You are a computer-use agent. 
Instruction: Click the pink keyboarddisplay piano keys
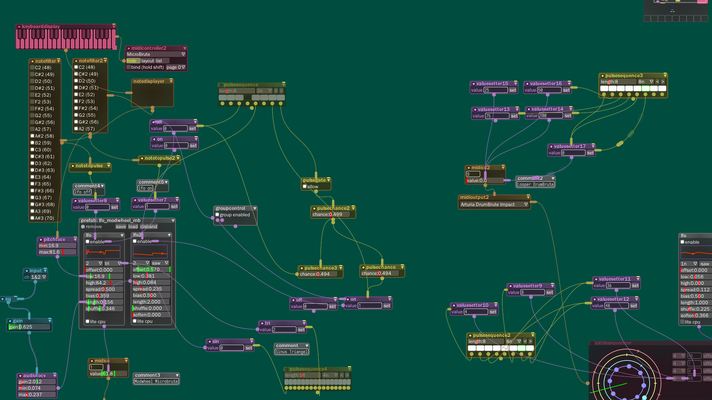(x=66, y=39)
